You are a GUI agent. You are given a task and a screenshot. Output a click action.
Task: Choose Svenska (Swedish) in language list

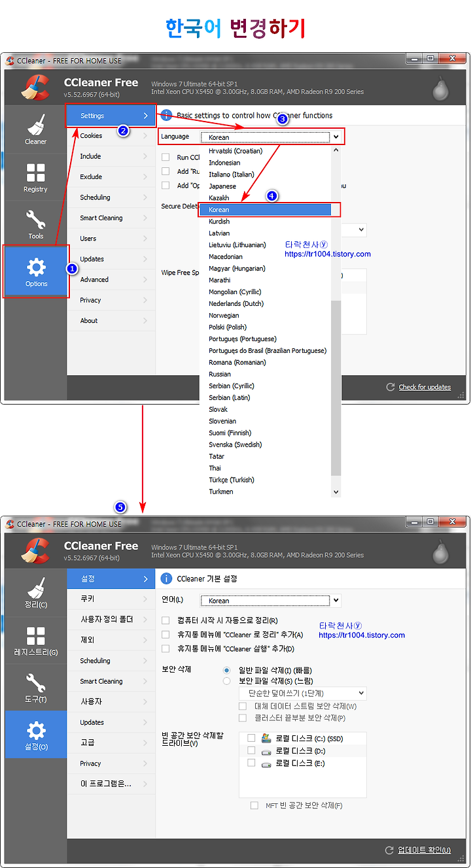click(266, 445)
